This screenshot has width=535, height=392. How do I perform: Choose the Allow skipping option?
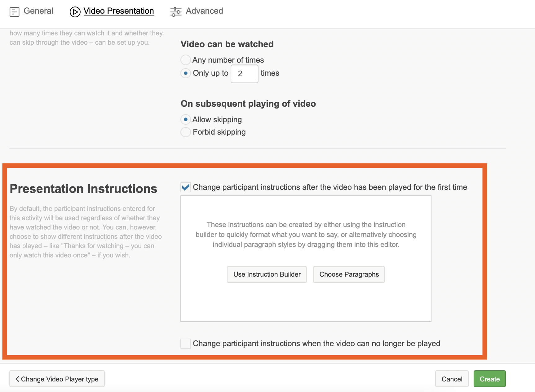[x=186, y=119]
